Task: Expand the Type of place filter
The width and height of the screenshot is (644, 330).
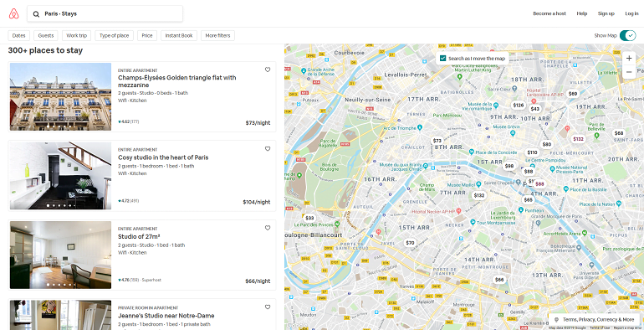Action: tap(115, 35)
